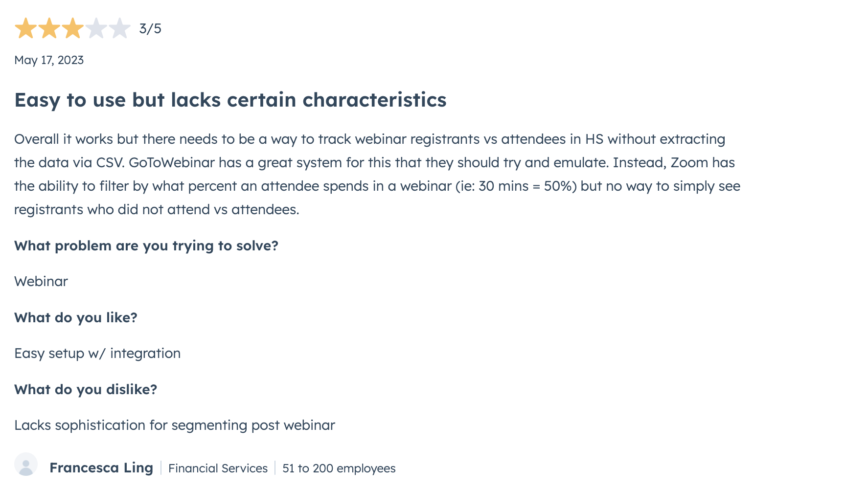
Task: Click the 'Webinar' answer text
Action: click(x=41, y=282)
